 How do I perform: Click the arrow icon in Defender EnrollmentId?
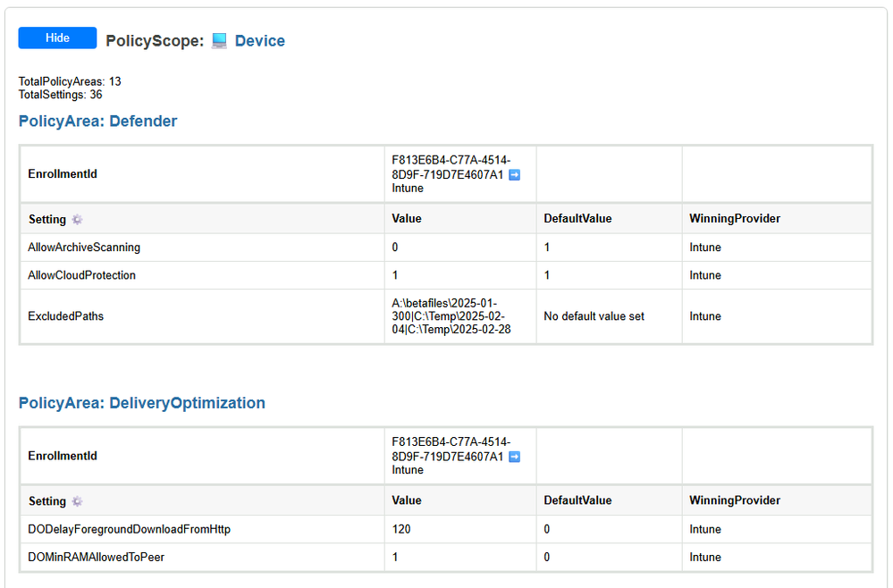(x=514, y=175)
